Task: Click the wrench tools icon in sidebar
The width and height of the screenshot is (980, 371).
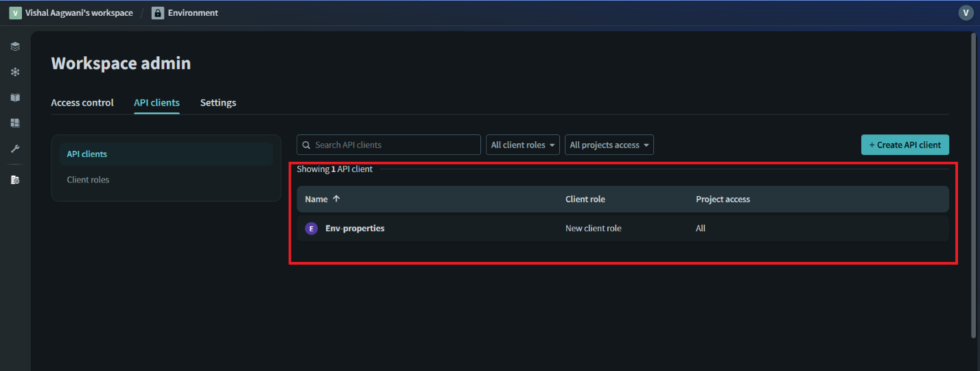Action: [15, 148]
